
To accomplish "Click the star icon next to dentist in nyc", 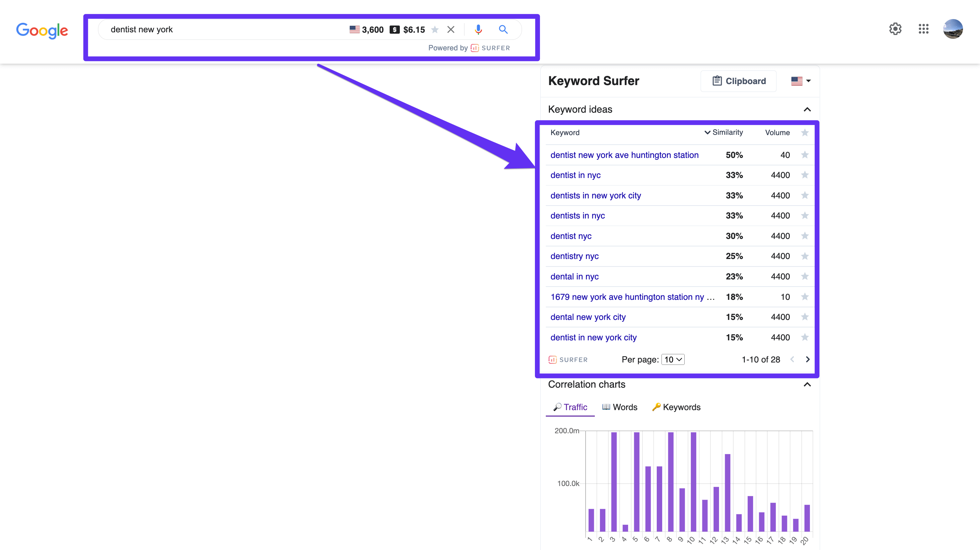I will pos(806,175).
